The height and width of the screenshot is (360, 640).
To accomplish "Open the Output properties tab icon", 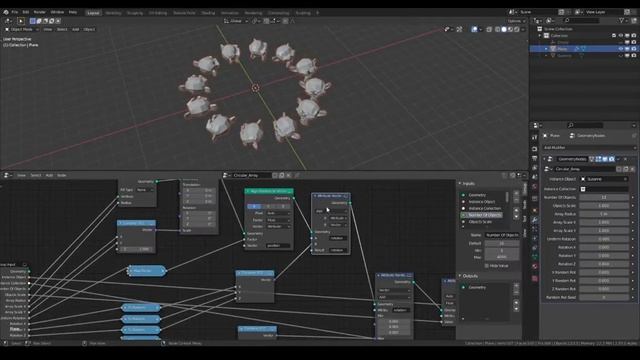I will click(x=535, y=158).
